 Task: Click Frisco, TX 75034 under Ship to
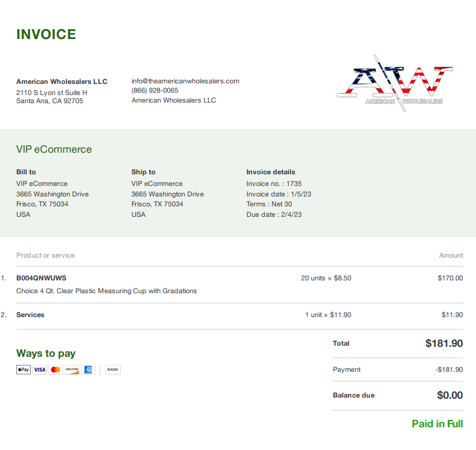point(157,204)
